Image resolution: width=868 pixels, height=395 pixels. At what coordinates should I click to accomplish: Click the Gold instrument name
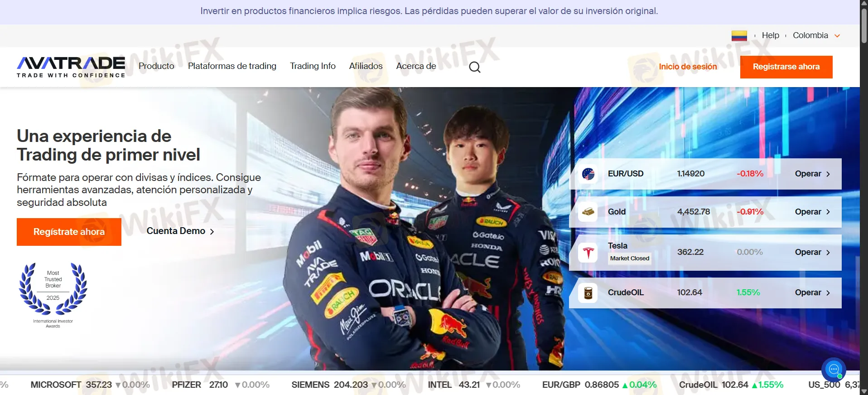point(617,212)
